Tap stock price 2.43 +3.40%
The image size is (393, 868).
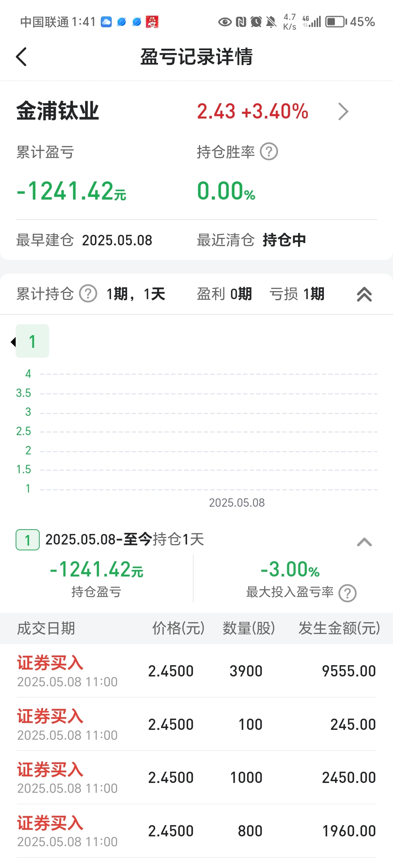pyautogui.click(x=253, y=111)
